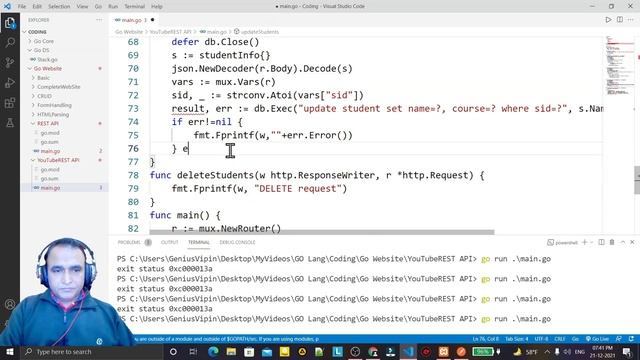Open notifications bell in status bar
This screenshot has height=360, width=640.
(631, 339)
